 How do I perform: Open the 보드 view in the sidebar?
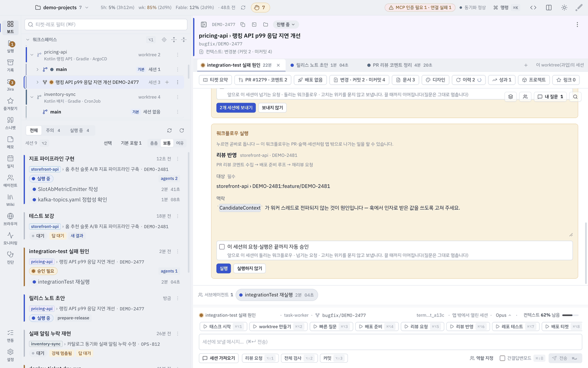(x=10, y=27)
